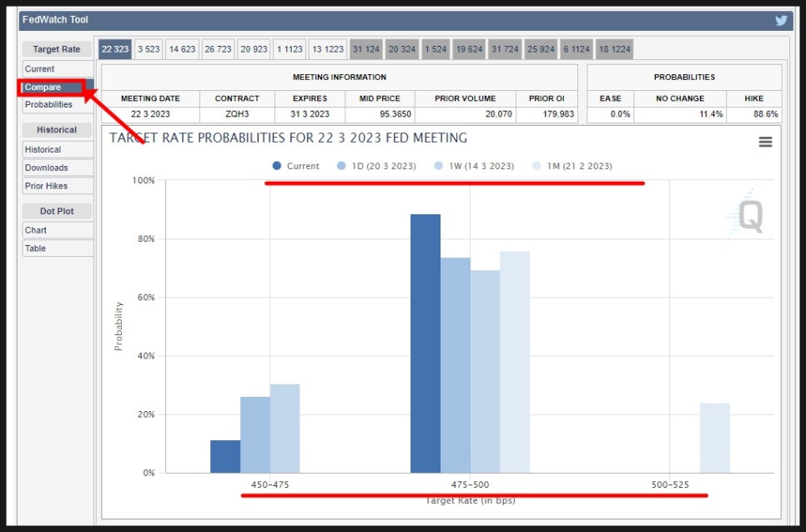The image size is (806, 532).
Task: Click the 179,983 prior OI value
Action: tap(558, 114)
